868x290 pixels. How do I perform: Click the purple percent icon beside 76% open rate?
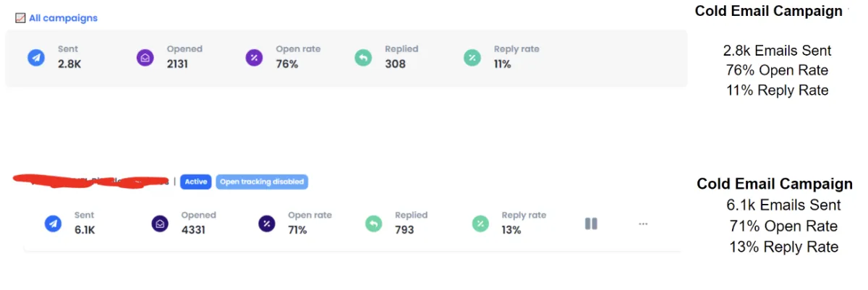click(254, 57)
